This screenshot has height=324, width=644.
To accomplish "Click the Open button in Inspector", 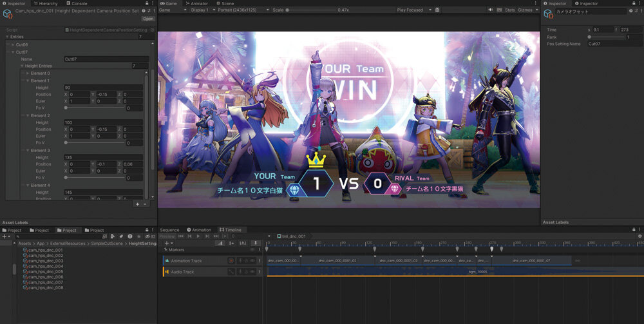I will [x=148, y=19].
